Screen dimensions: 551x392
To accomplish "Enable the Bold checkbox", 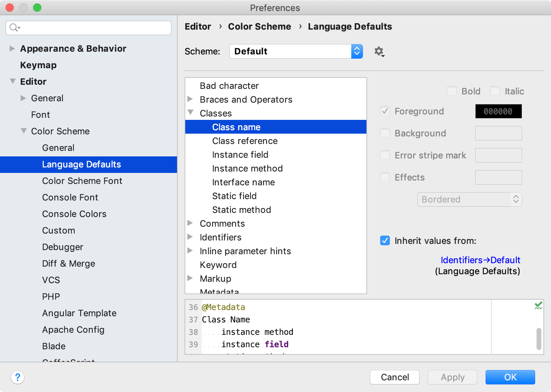I will 452,91.
